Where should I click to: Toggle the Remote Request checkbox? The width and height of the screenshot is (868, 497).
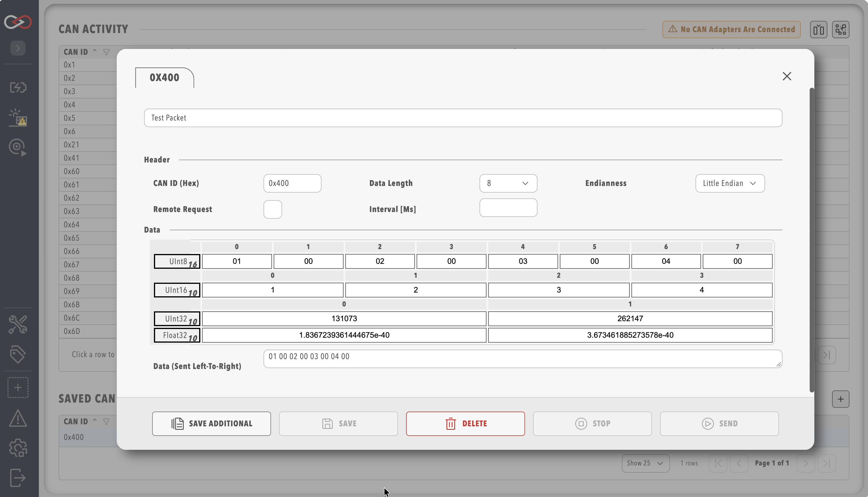(x=273, y=209)
